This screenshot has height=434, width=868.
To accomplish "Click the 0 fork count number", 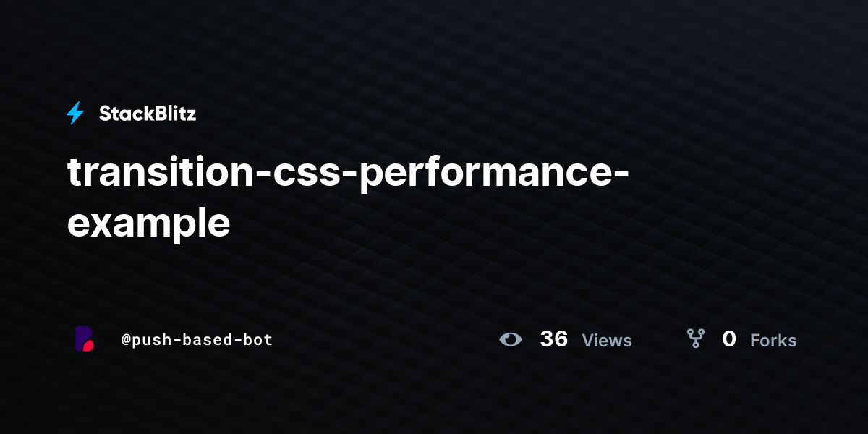I will point(729,339).
